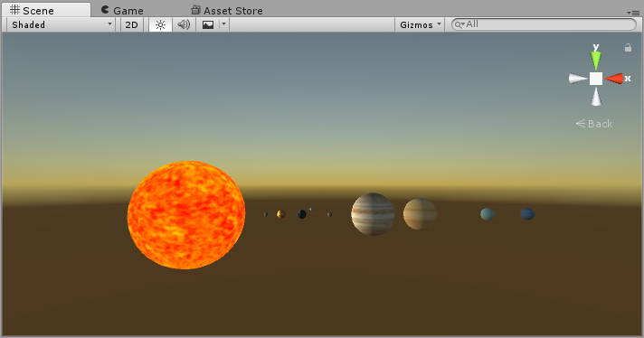Open the Game tab
Viewport: 644px width, 338px height.
(122, 10)
